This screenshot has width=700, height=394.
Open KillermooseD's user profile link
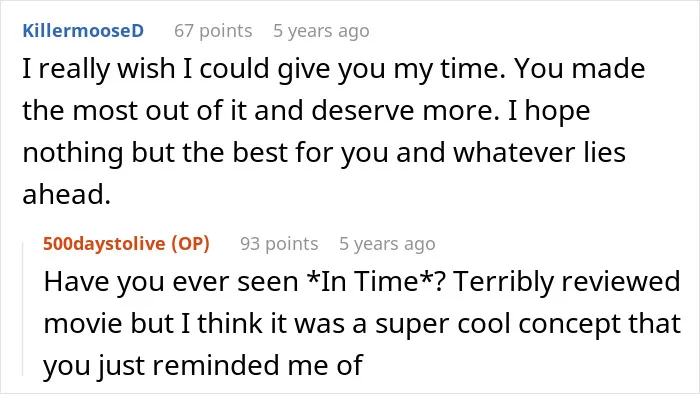(x=83, y=31)
